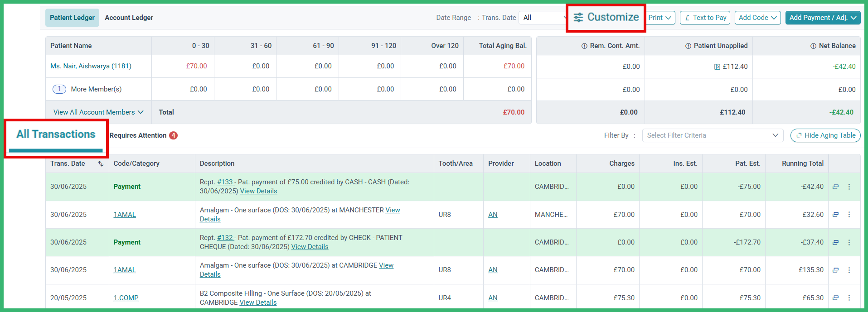Toggle sort arrows on Trans. Date column

coord(101,164)
